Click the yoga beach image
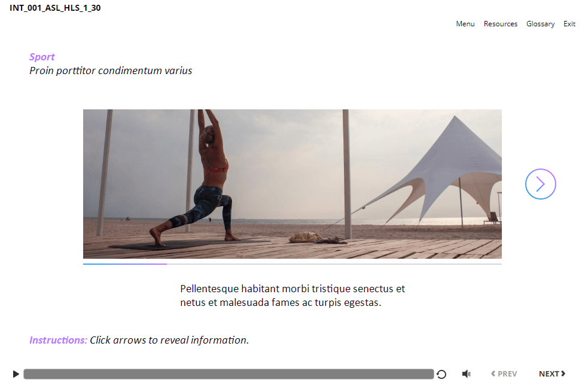 [x=292, y=184]
